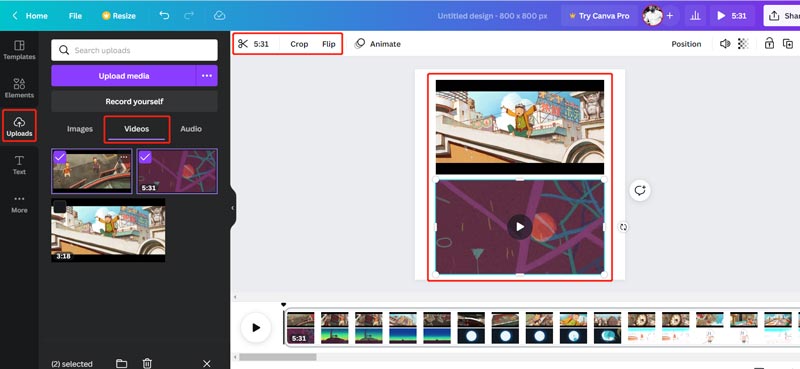Add collaborator plus icon
This screenshot has height=369, width=800.
(x=670, y=16)
